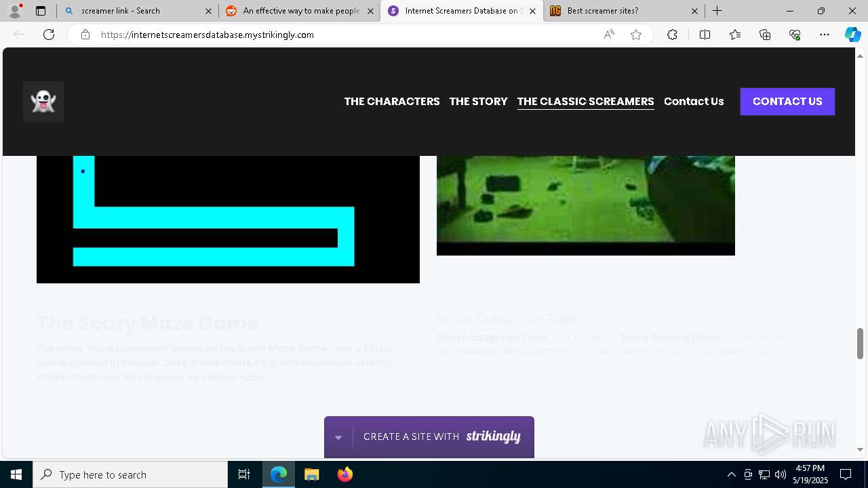This screenshot has width=868, height=488.
Task: Open a new browser tab
Action: coord(717,11)
